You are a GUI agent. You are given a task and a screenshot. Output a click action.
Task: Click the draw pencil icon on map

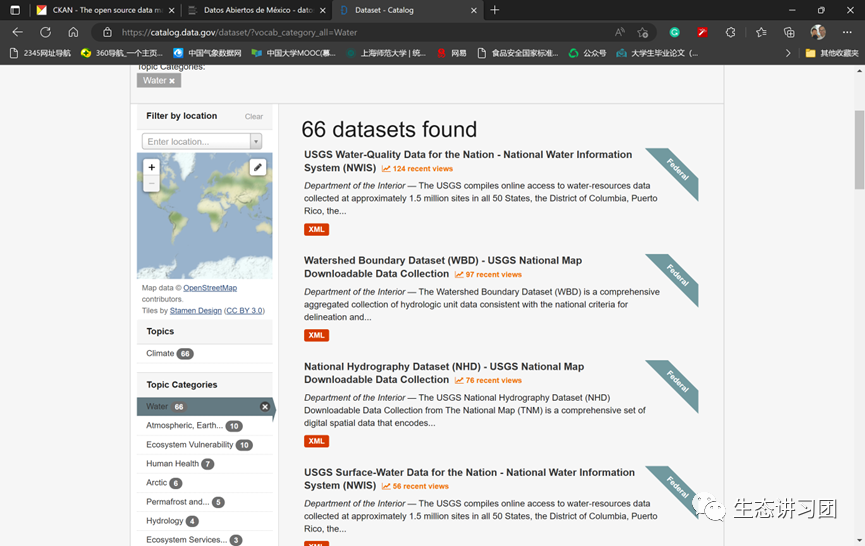pos(258,167)
